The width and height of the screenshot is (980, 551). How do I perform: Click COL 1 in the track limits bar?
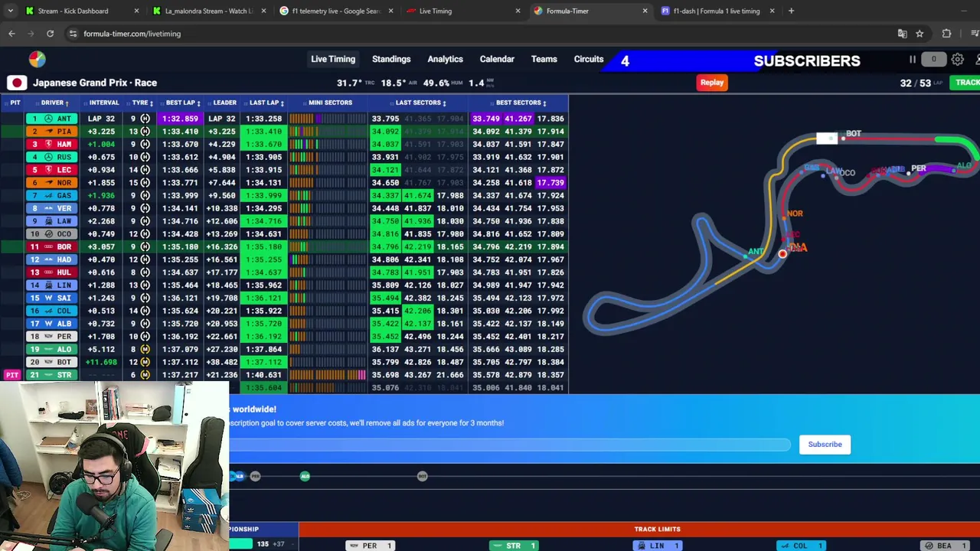[x=801, y=546]
